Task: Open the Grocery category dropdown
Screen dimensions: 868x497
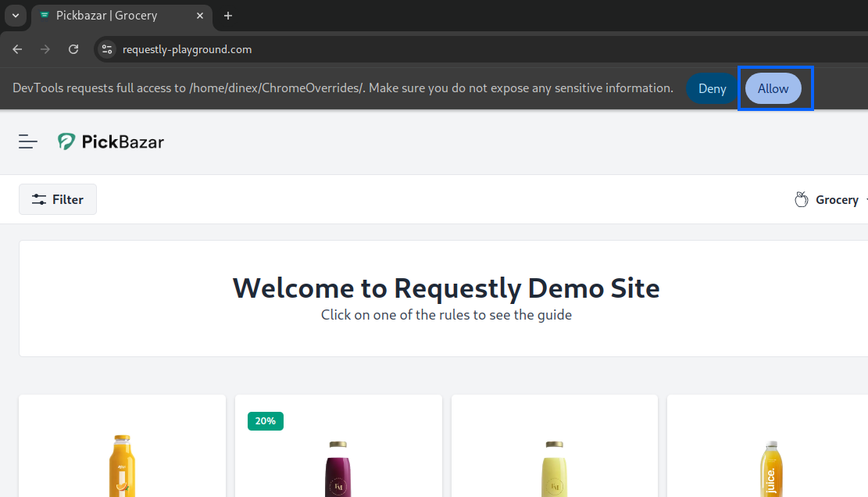Action: 837,199
